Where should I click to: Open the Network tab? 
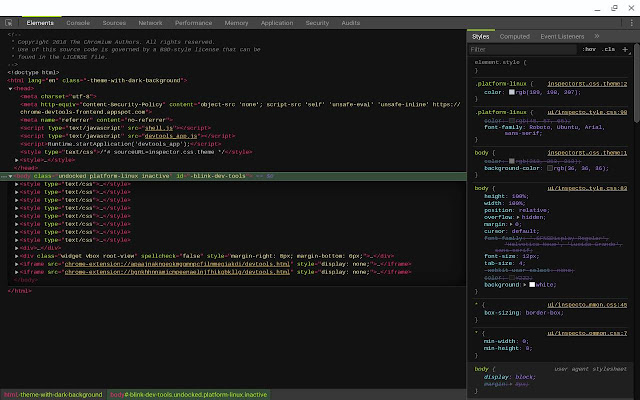click(x=150, y=21)
